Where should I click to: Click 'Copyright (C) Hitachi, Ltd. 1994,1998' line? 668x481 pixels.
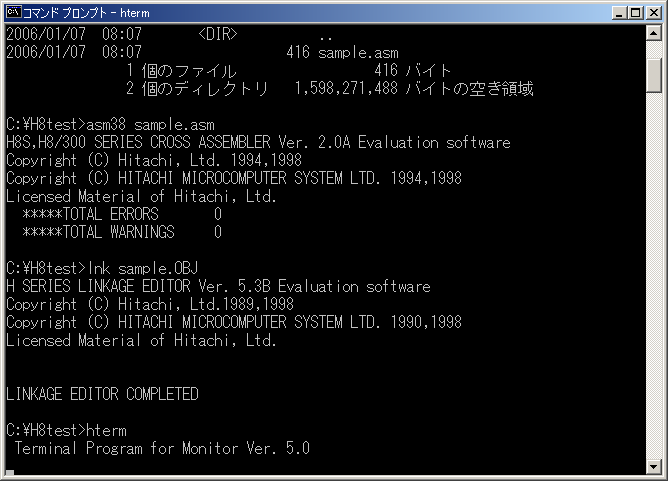point(154,160)
